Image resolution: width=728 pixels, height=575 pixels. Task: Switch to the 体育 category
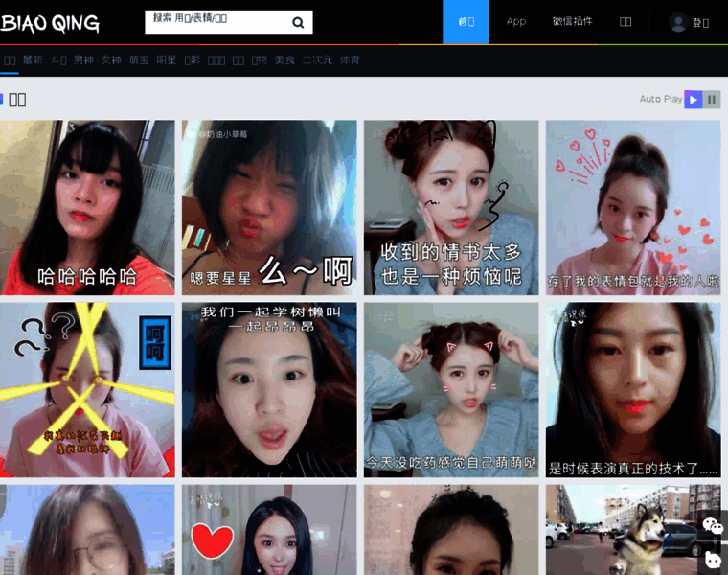point(350,60)
